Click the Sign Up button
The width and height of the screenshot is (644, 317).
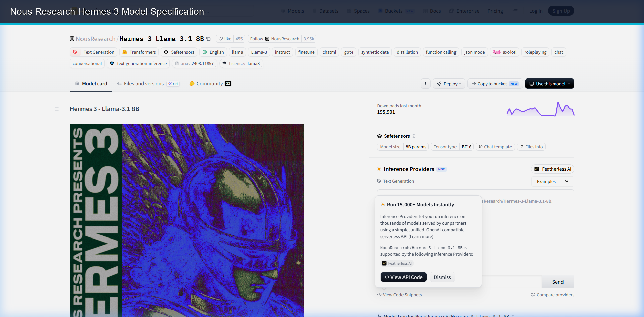(x=561, y=11)
